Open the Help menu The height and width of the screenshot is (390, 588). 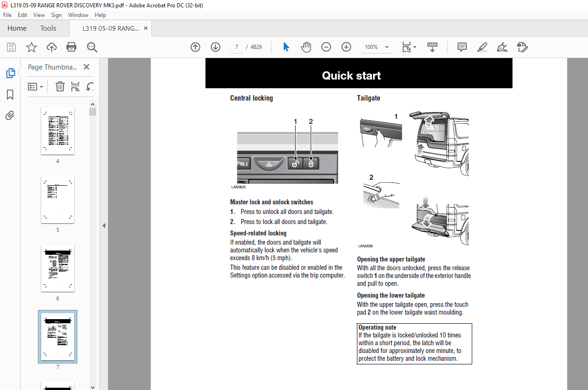(100, 15)
